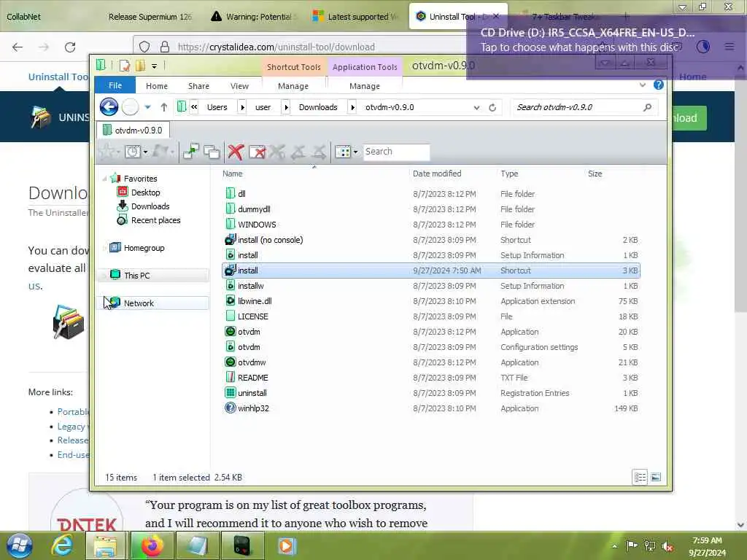747x560 pixels.
Task: Click the New Folder quick access icon
Action: point(141,66)
